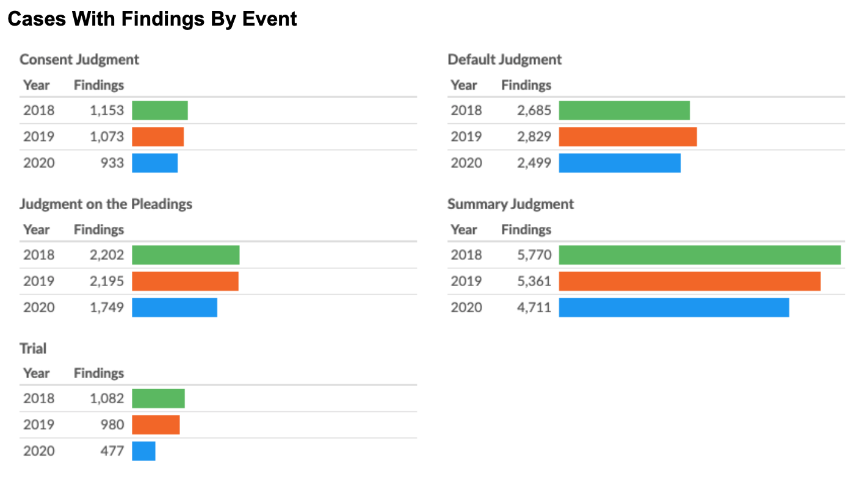Select the Trial section heading
Screen dimensions: 868x477
click(33, 348)
